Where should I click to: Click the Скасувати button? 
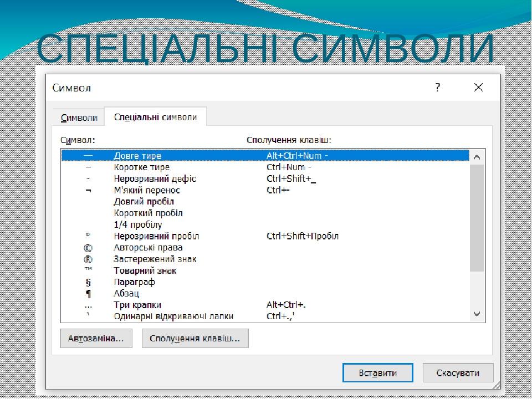[458, 373]
